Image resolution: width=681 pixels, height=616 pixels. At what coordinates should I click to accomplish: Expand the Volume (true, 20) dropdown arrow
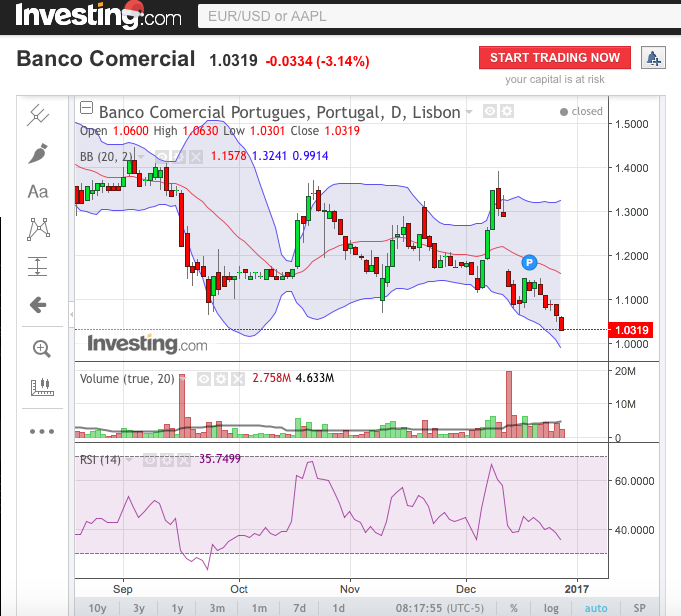point(183,379)
